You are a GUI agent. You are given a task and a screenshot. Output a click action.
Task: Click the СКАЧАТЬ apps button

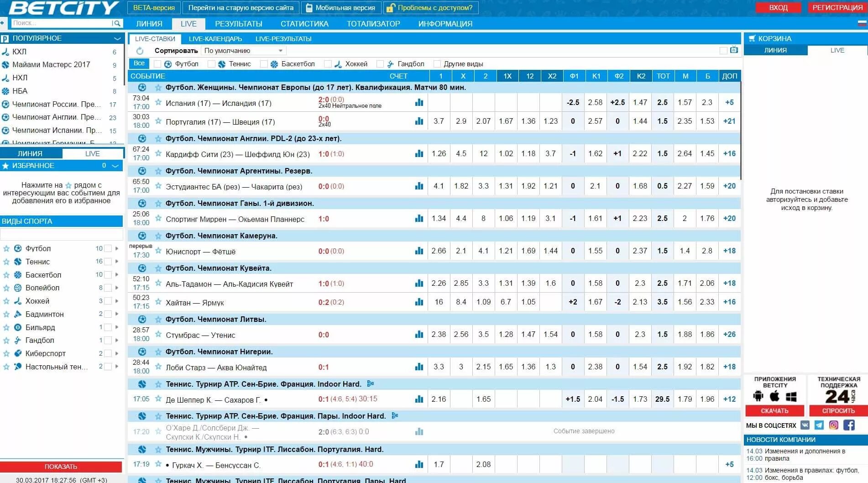[x=774, y=411]
